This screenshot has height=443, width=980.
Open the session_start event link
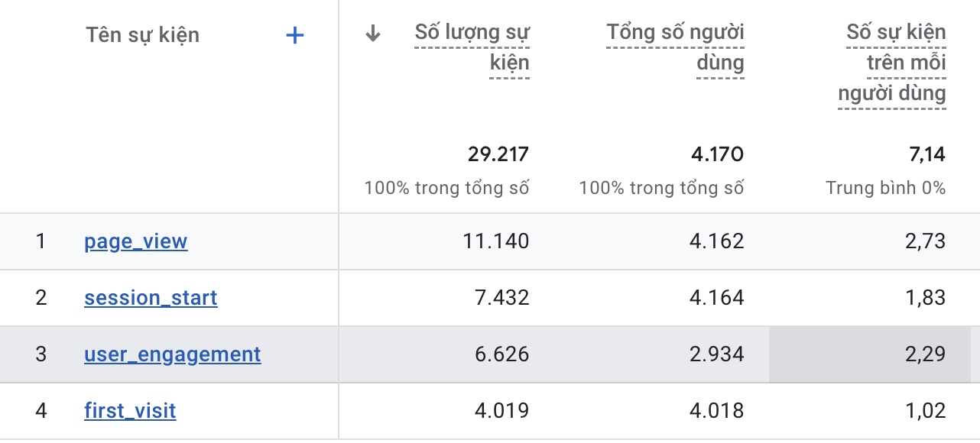(151, 298)
